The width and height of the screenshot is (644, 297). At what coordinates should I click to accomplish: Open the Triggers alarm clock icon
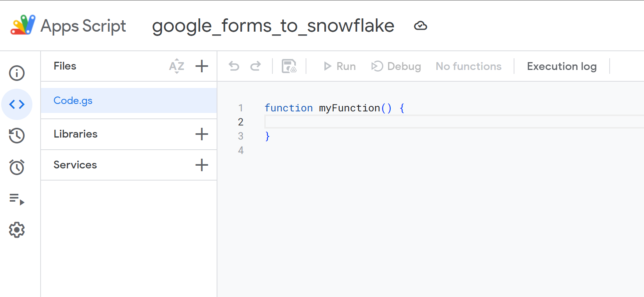pos(17,167)
